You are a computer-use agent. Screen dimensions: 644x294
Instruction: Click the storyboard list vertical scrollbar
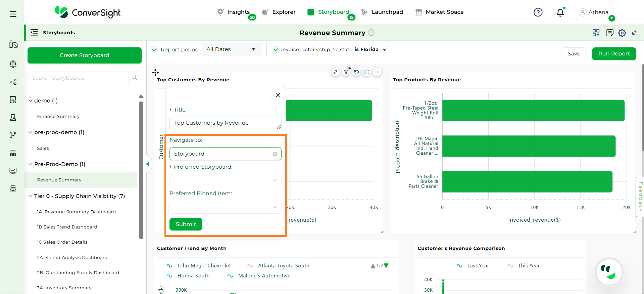click(x=141, y=168)
